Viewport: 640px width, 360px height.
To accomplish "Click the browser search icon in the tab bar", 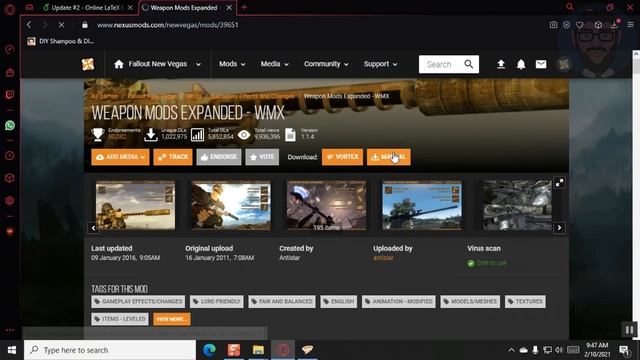I will (570, 7).
